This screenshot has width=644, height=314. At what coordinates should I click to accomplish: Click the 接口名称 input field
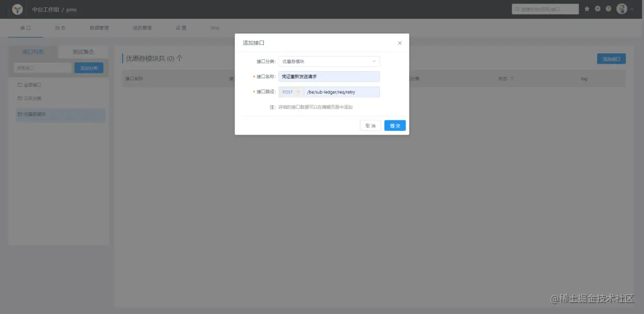(329, 76)
